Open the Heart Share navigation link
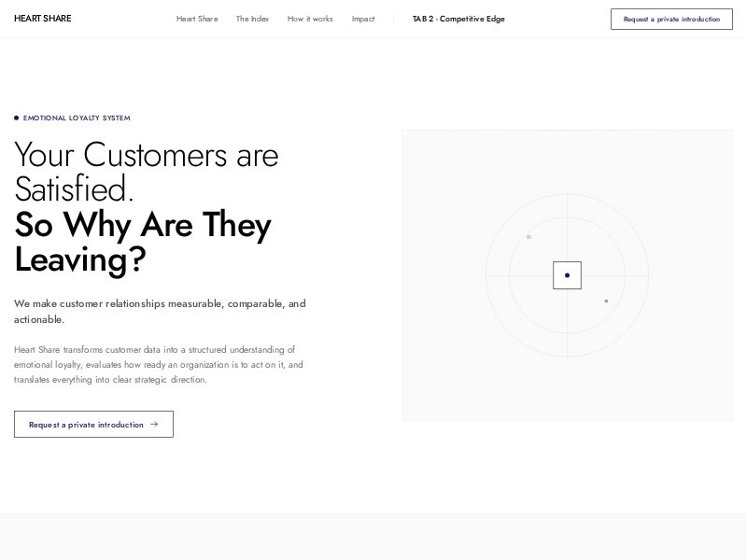Viewport: 747px width, 560px height. pyautogui.click(x=197, y=19)
